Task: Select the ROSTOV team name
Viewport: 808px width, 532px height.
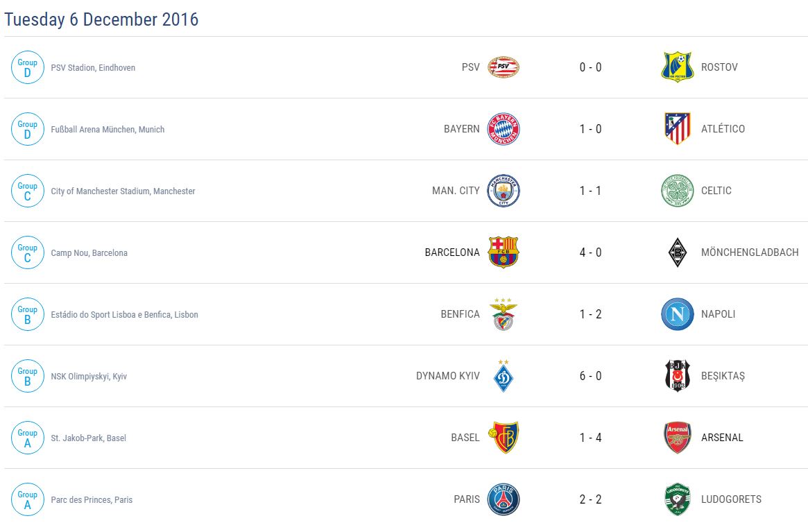Action: (x=719, y=67)
